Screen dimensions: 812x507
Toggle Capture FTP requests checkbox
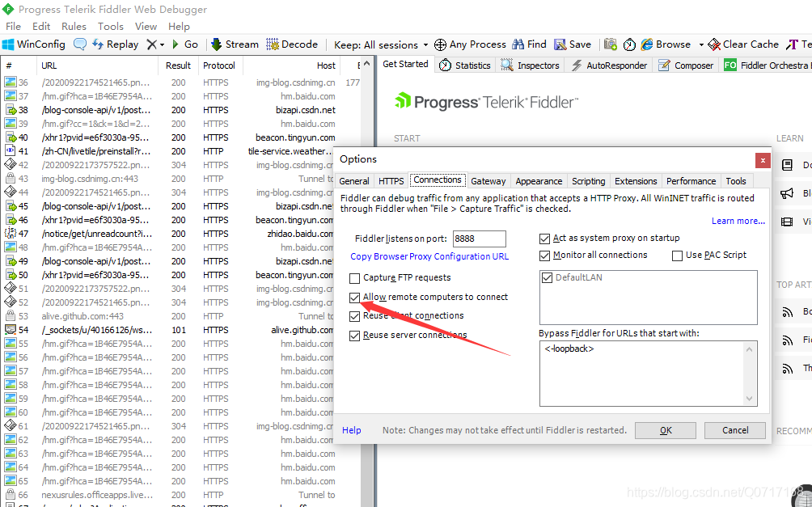(x=355, y=278)
